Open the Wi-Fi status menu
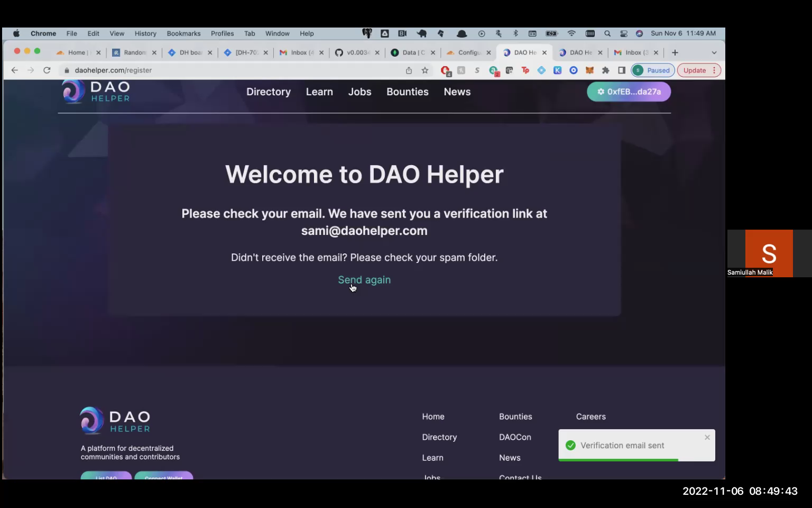Viewport: 812px width, 508px height. click(x=571, y=33)
